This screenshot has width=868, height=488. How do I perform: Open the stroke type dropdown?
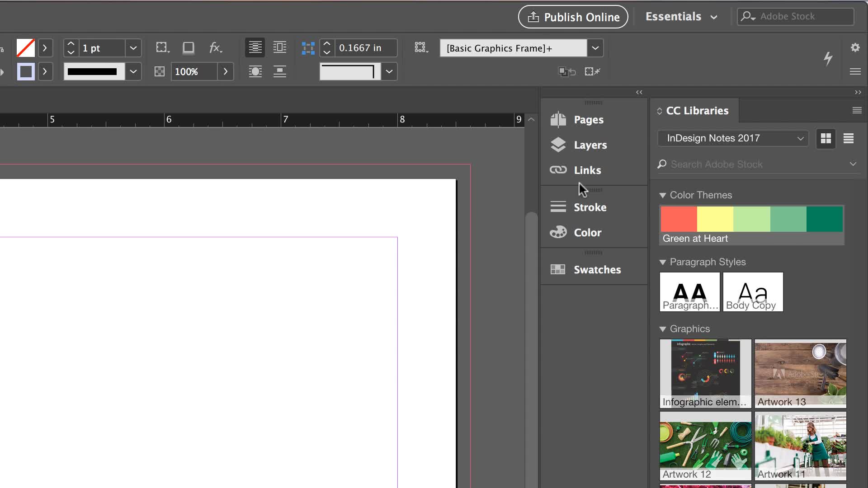coord(133,71)
